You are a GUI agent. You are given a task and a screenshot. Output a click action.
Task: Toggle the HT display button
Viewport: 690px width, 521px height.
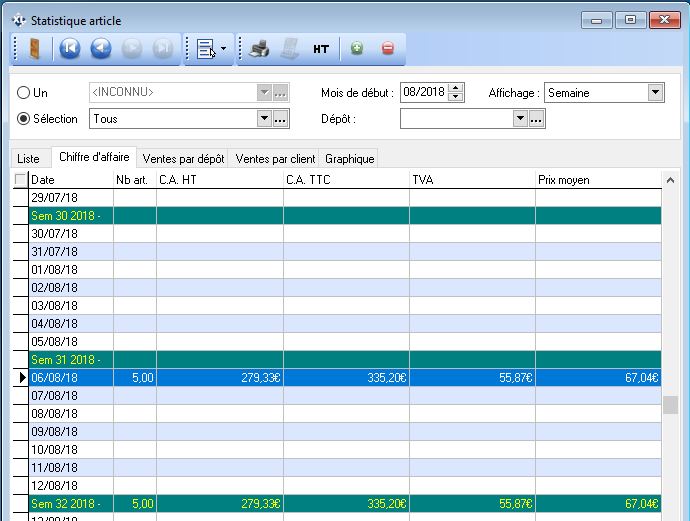tap(320, 48)
